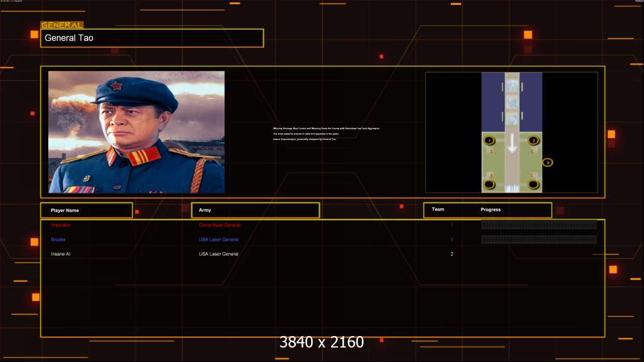644x362 pixels.
Task: Click start position marker 2 on the map
Action: (533, 141)
